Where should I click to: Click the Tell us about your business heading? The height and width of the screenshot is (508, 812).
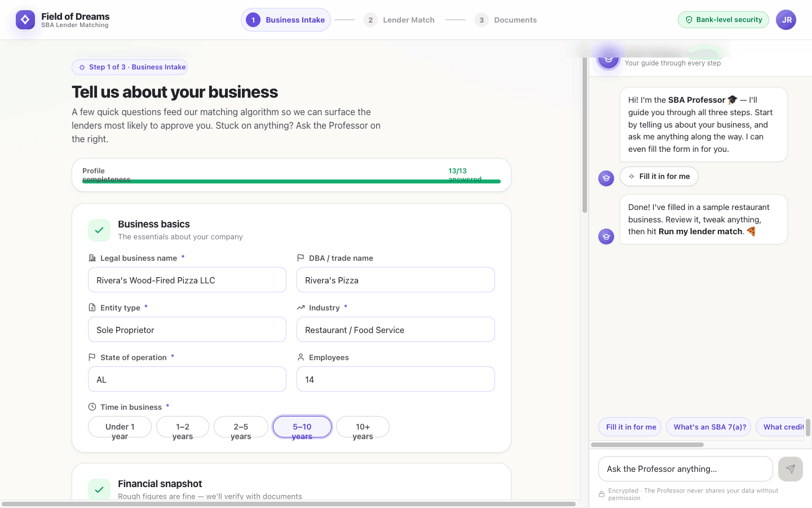click(175, 92)
